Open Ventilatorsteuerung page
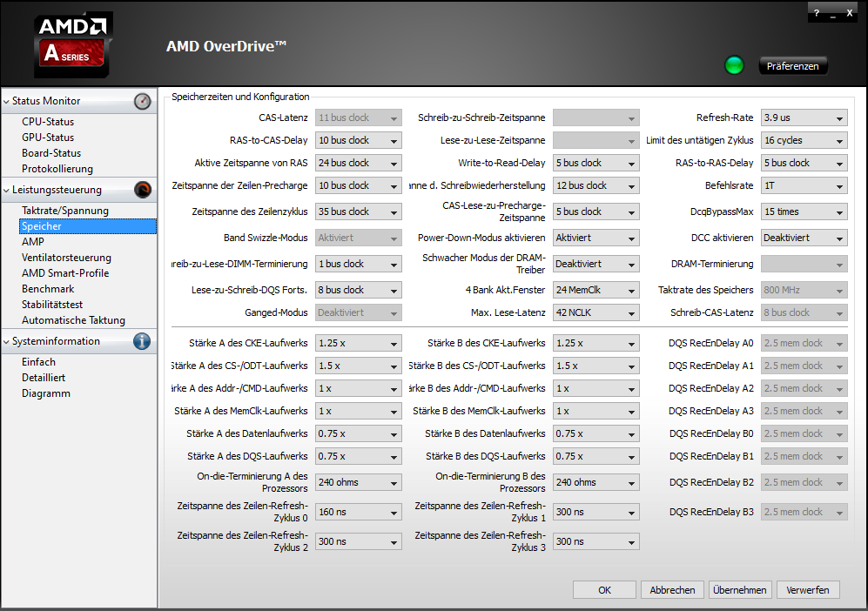The image size is (868, 611). (66, 258)
